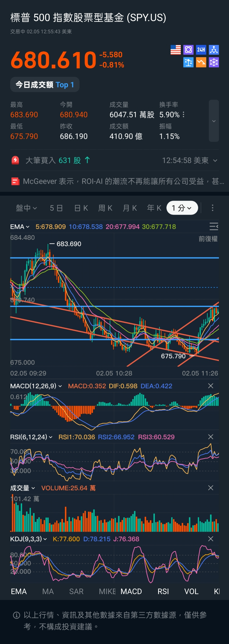The width and height of the screenshot is (229, 644).
Task: Close the RSI indicator panel
Action: (x=211, y=437)
